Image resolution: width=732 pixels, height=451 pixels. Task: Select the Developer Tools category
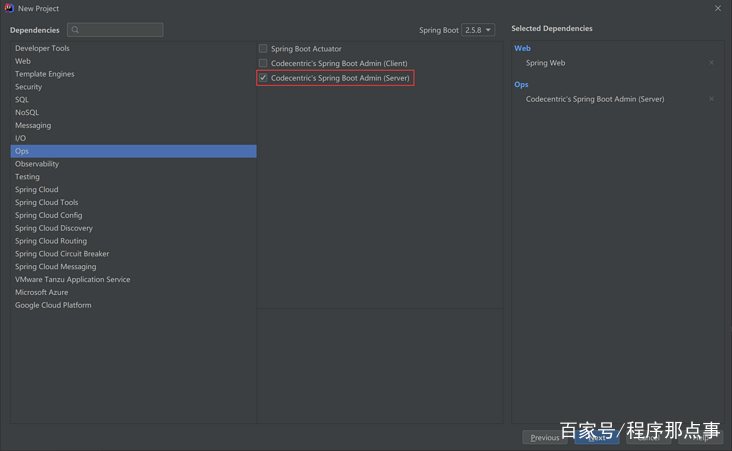coord(134,48)
